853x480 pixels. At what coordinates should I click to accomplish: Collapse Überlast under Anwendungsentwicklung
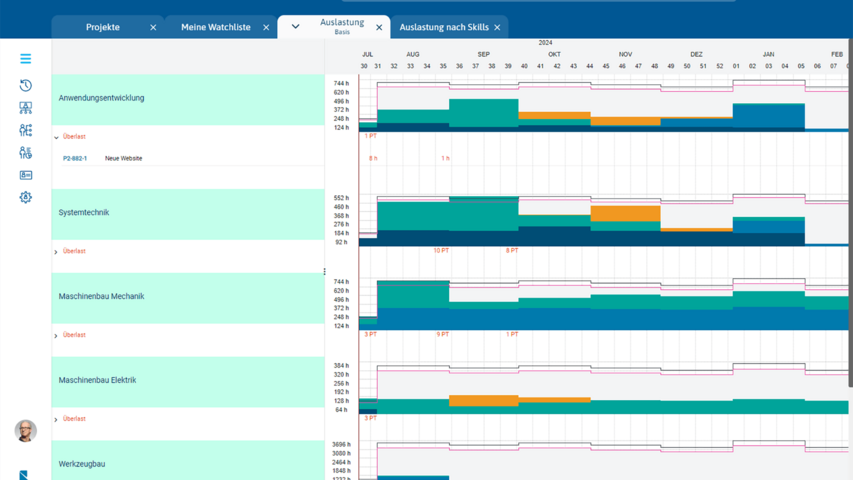tap(56, 137)
